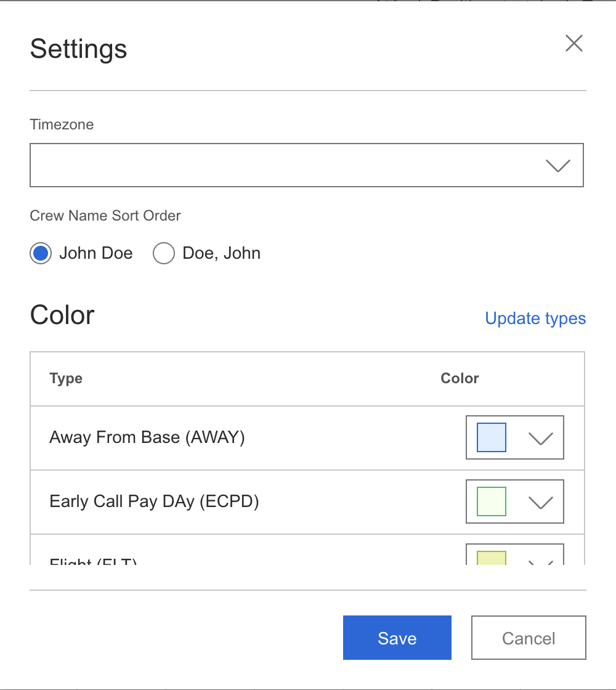Click the Color column header

point(460,379)
